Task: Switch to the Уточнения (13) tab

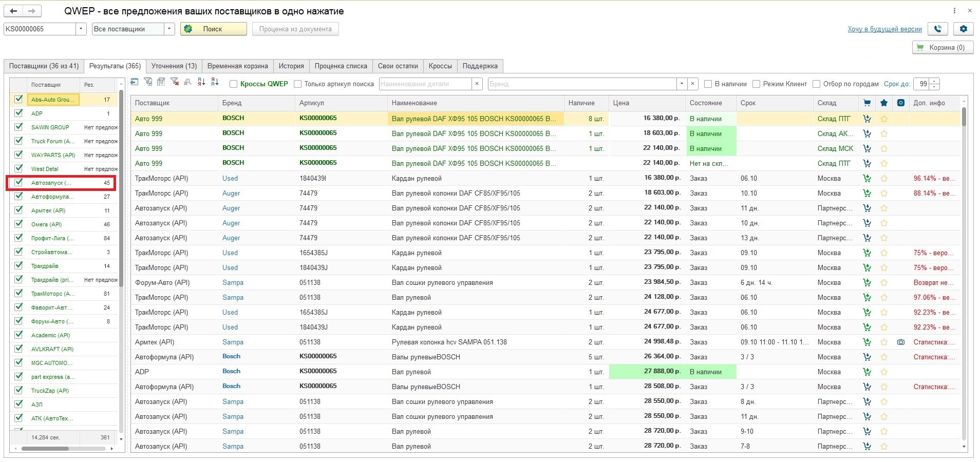Action: click(x=174, y=66)
